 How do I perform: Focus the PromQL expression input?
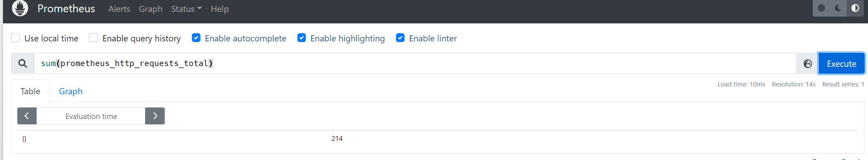415,63
